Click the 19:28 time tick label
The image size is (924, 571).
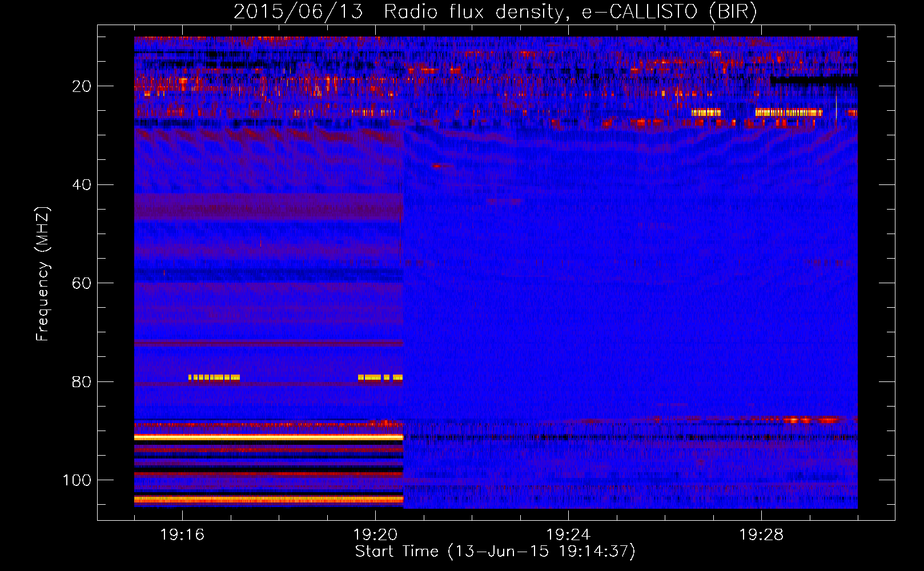(x=761, y=535)
